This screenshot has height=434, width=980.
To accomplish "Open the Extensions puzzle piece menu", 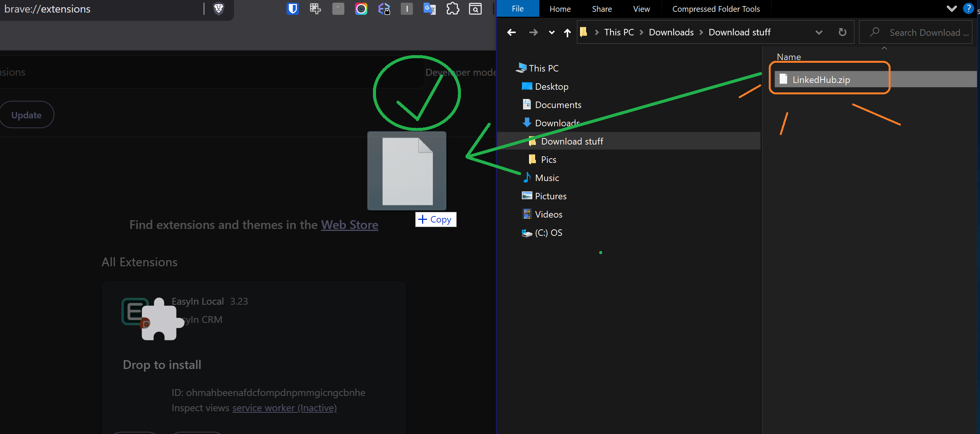I will pos(453,8).
